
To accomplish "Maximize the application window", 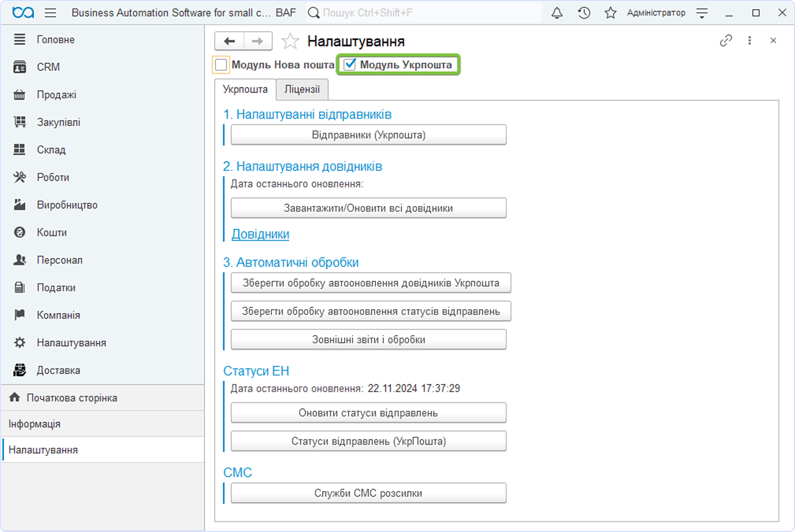I will 756,13.
